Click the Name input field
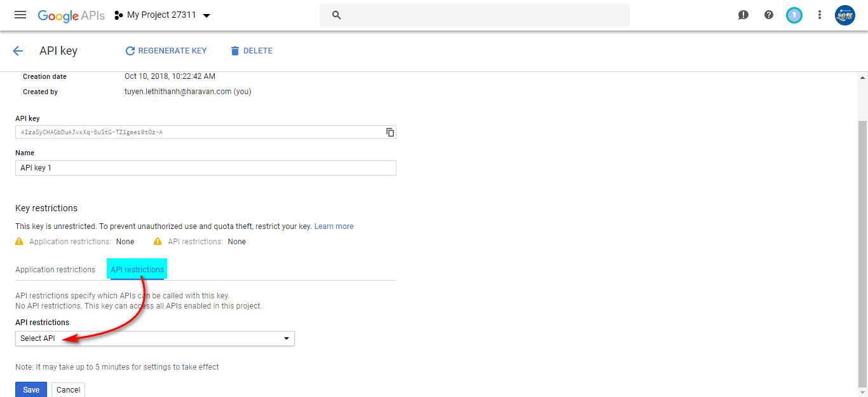The image size is (868, 397). [x=205, y=168]
